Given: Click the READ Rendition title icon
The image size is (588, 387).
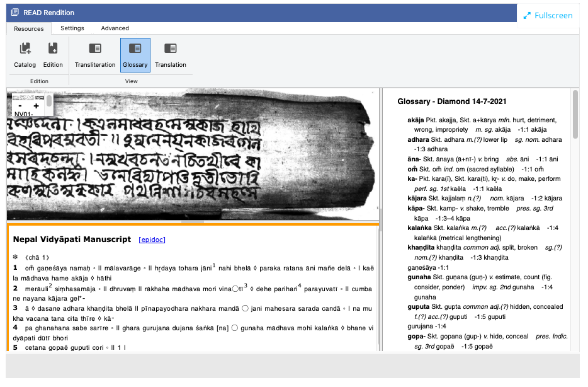Looking at the screenshot, I should pyautogui.click(x=15, y=13).
